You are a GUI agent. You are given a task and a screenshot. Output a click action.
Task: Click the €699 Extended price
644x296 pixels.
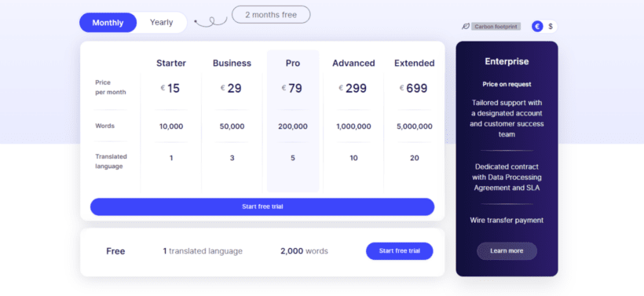tap(414, 88)
